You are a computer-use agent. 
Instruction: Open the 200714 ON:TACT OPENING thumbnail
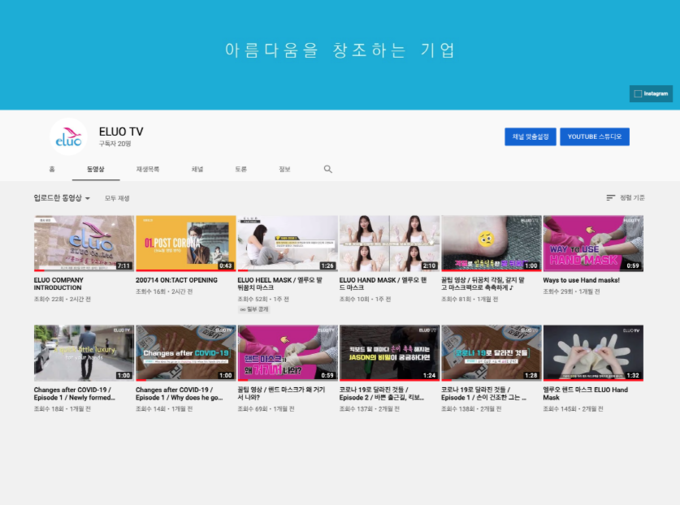[x=186, y=243]
